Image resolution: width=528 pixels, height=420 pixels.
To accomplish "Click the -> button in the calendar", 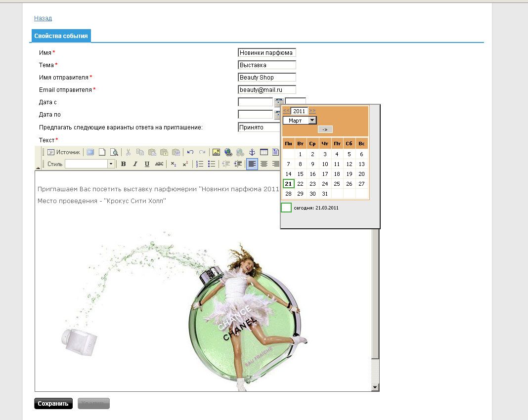I will [325, 129].
